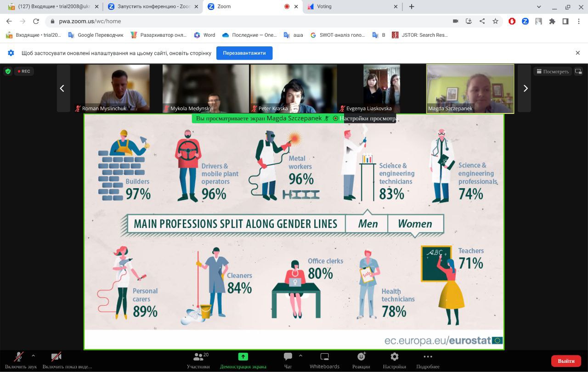
Task: Open the 'Последние — One...' bookmark
Action: coord(249,35)
